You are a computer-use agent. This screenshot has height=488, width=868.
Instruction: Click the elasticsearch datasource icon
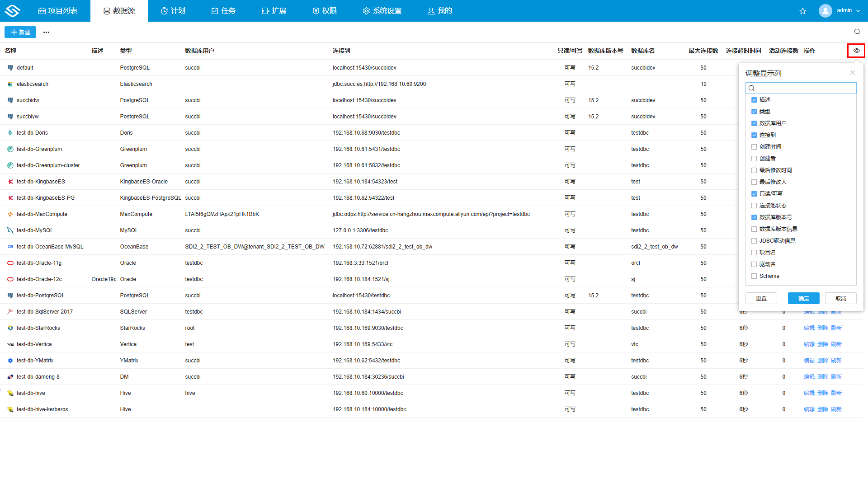coord(10,84)
